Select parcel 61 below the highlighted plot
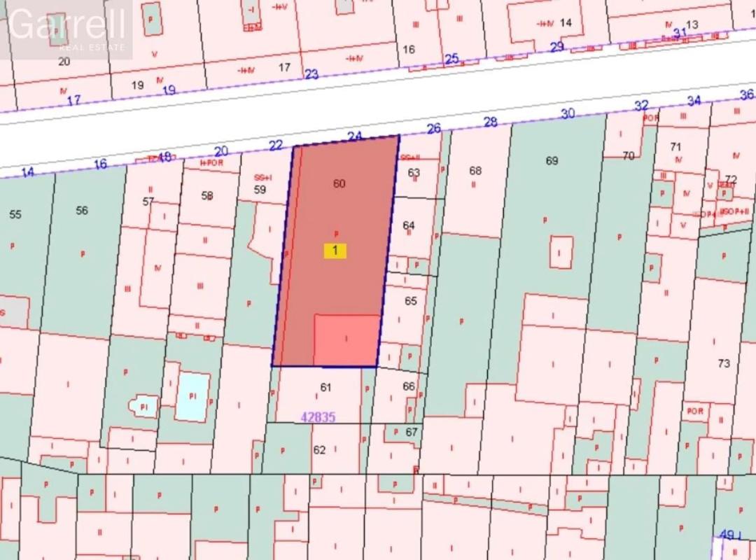756x560 pixels. coord(325,387)
